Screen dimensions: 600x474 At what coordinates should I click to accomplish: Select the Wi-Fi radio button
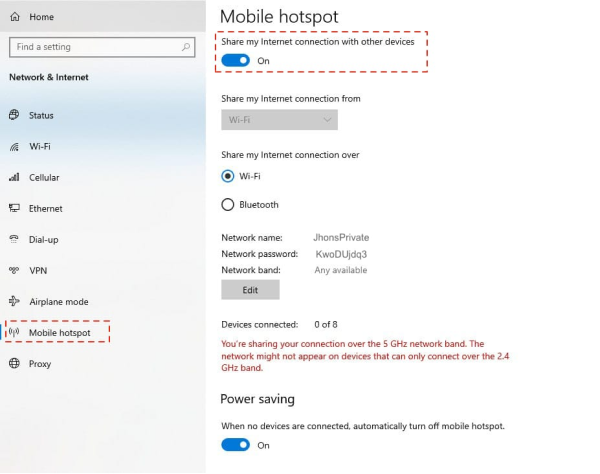point(228,176)
